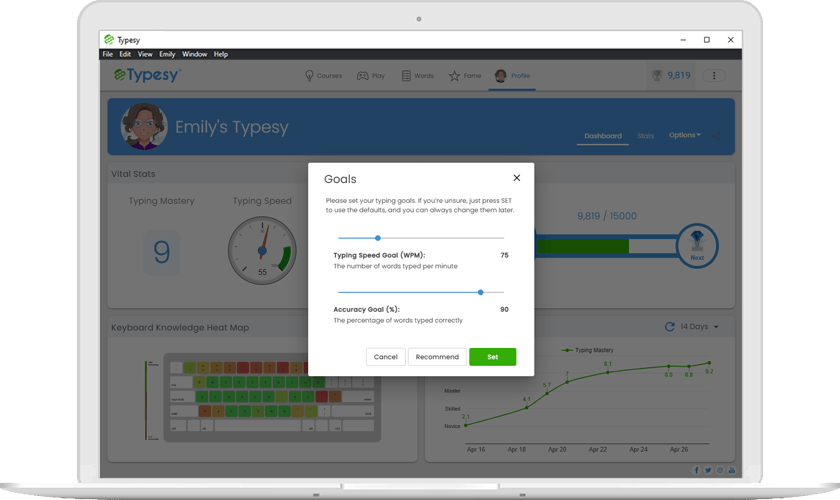
Task: Open the Help menu
Action: coord(221,54)
